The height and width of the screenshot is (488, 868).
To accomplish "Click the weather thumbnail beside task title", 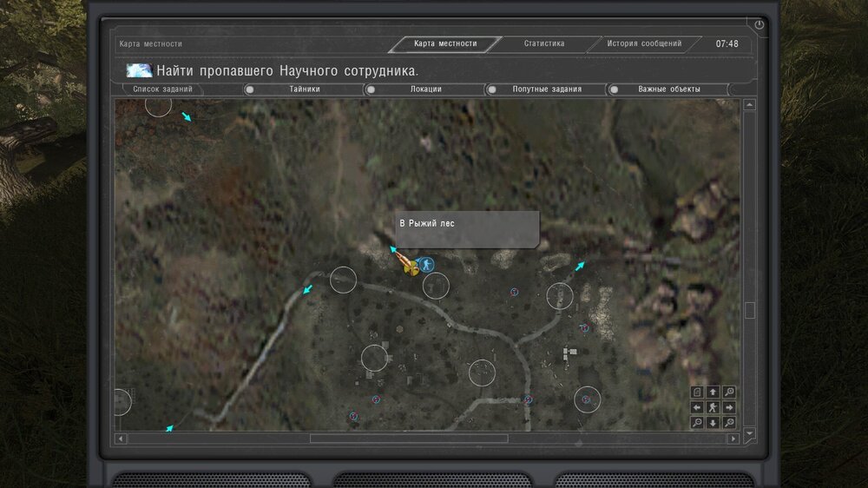I will pyautogui.click(x=139, y=70).
